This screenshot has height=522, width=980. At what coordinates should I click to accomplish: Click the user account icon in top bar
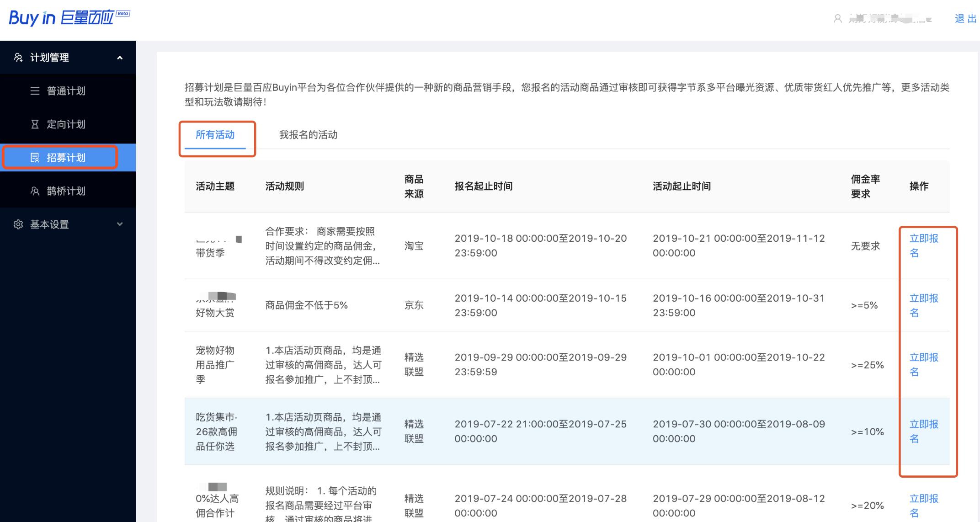pyautogui.click(x=838, y=18)
